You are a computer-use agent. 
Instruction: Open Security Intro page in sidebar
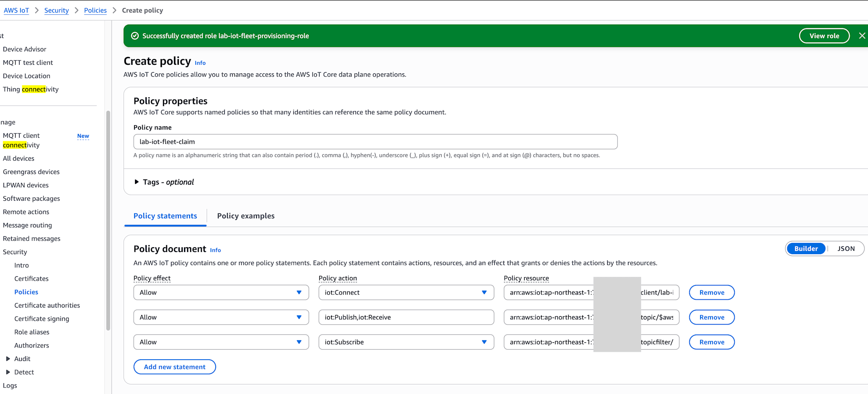coord(21,265)
